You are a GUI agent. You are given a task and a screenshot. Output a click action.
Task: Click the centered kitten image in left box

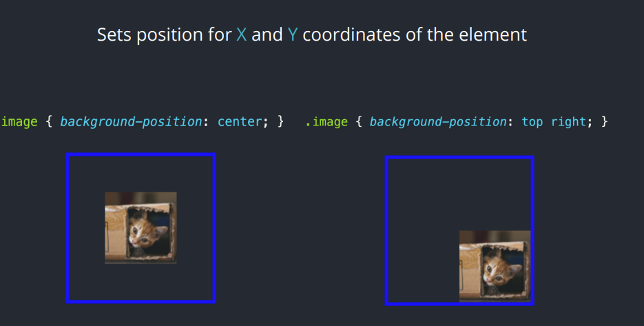tap(141, 227)
